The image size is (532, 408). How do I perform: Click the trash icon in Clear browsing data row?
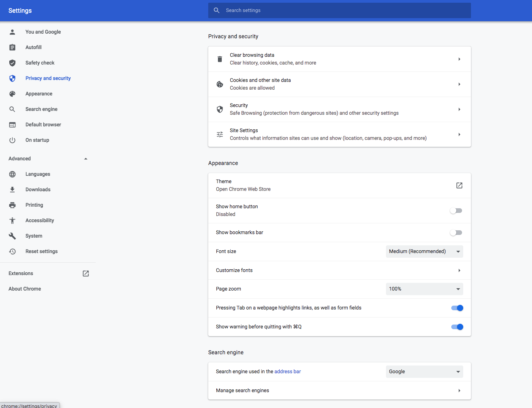click(x=220, y=59)
